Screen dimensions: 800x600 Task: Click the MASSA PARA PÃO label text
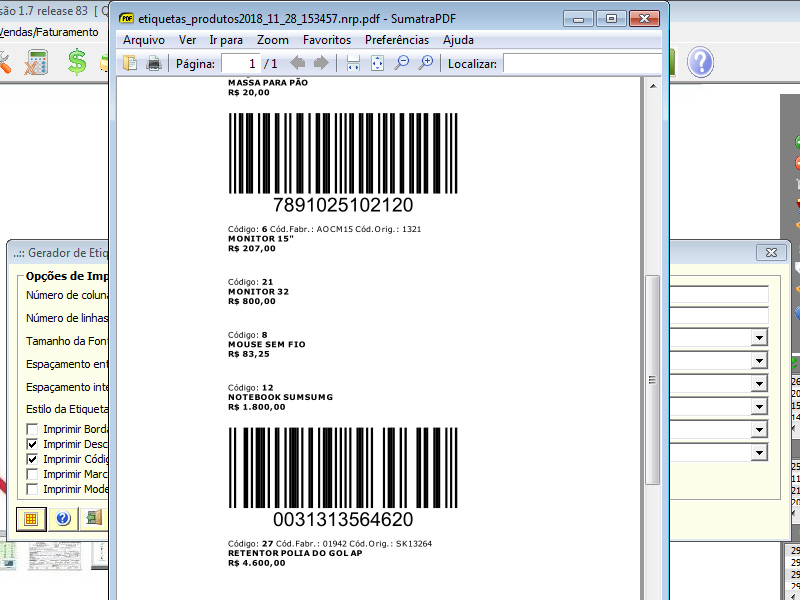point(268,83)
